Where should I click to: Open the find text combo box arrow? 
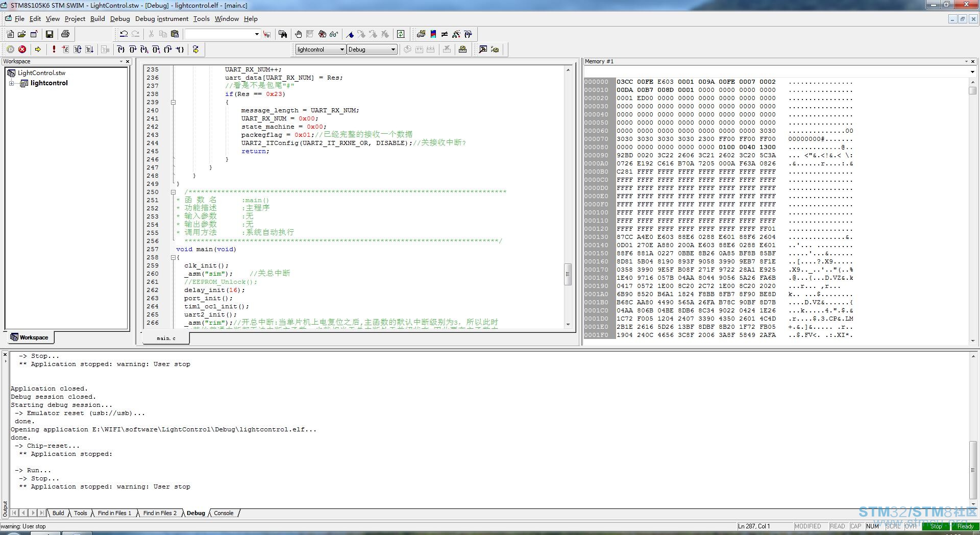click(256, 34)
